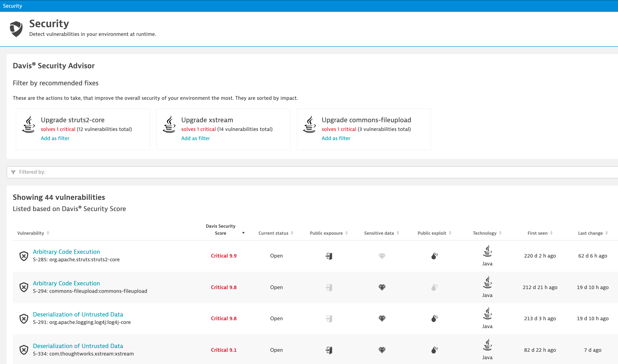618x364 pixels.
Task: Click the Security shield logo icon
Action: click(16, 29)
